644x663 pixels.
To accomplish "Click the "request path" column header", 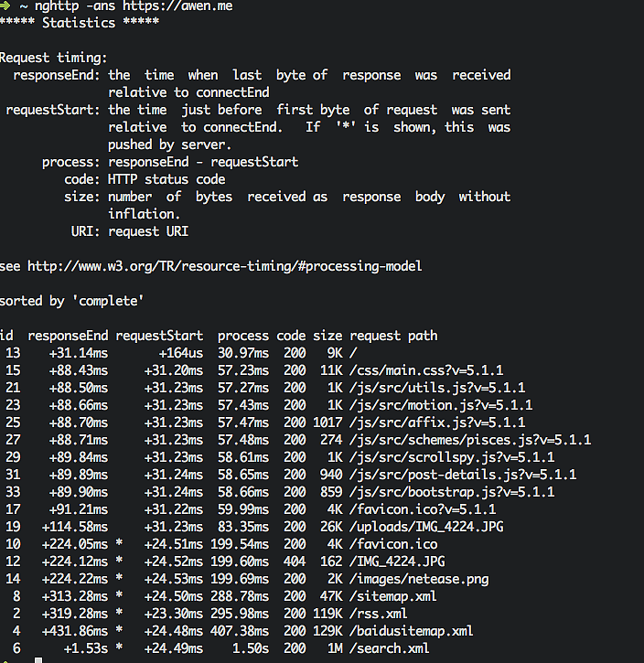I will [x=393, y=336].
